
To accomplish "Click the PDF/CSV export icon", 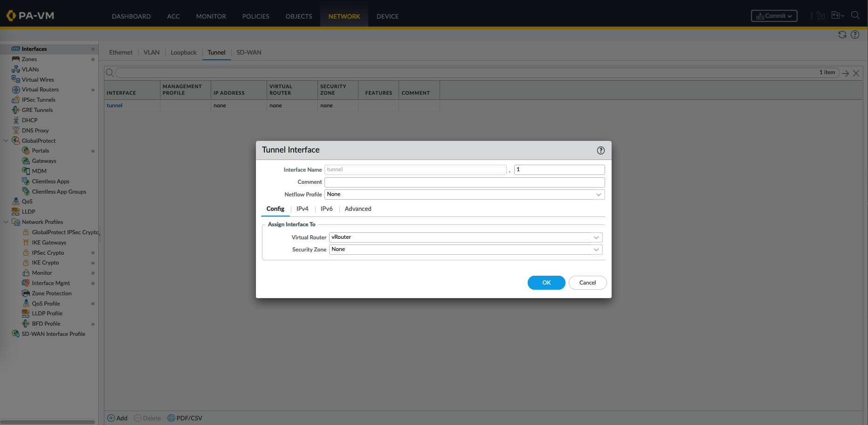I will (171, 418).
